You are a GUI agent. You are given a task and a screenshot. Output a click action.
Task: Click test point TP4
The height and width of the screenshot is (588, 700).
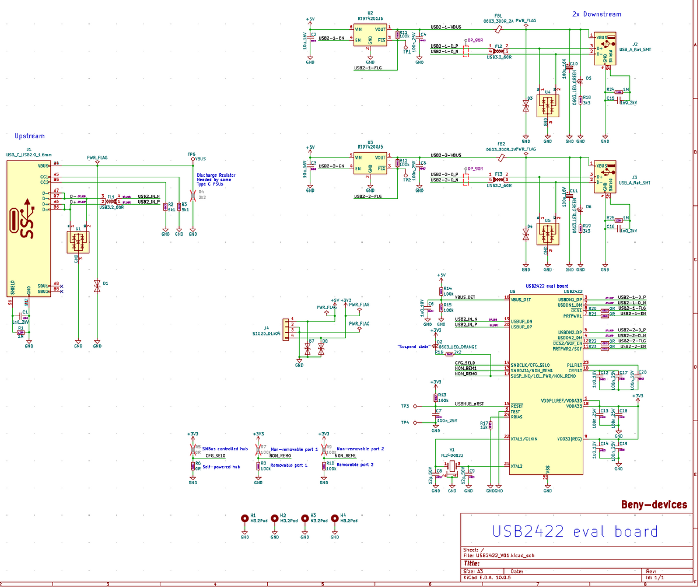pyautogui.click(x=415, y=422)
